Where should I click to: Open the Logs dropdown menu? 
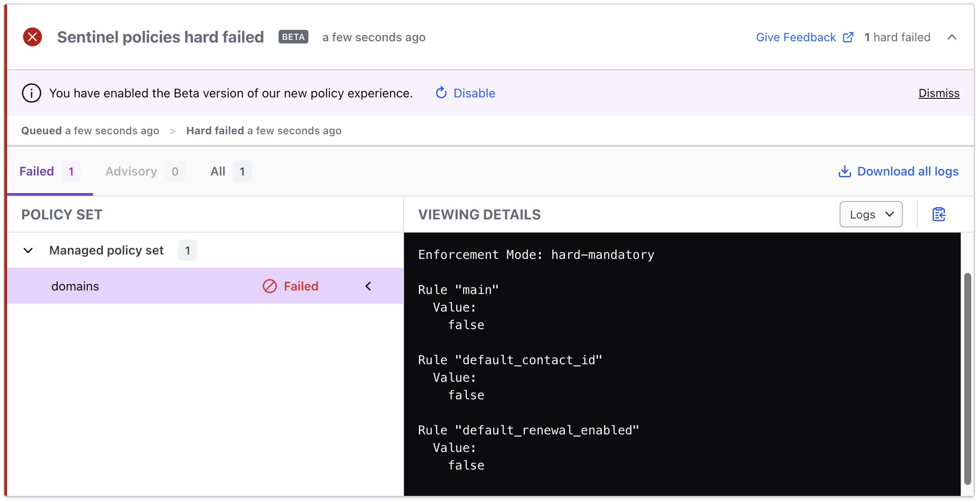[870, 215]
